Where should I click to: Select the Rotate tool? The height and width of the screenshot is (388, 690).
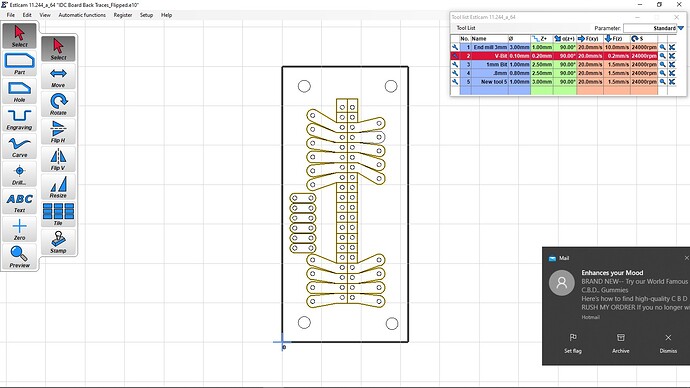pos(58,104)
